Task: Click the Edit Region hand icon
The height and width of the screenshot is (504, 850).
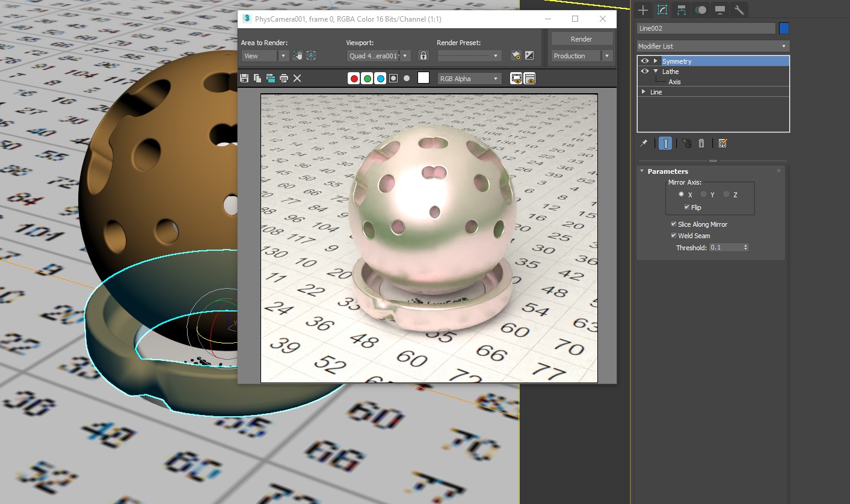Action: coord(298,55)
